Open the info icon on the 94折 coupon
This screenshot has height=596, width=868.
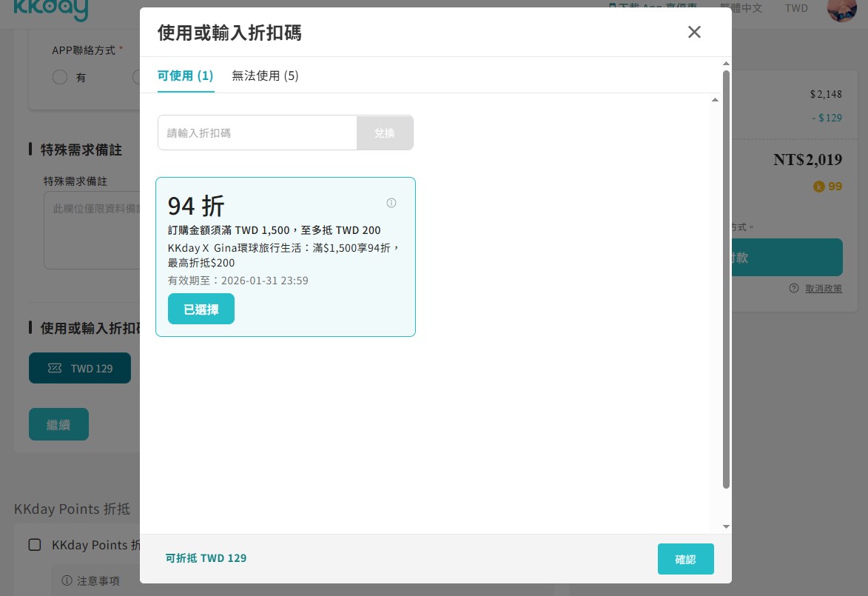[x=391, y=202]
